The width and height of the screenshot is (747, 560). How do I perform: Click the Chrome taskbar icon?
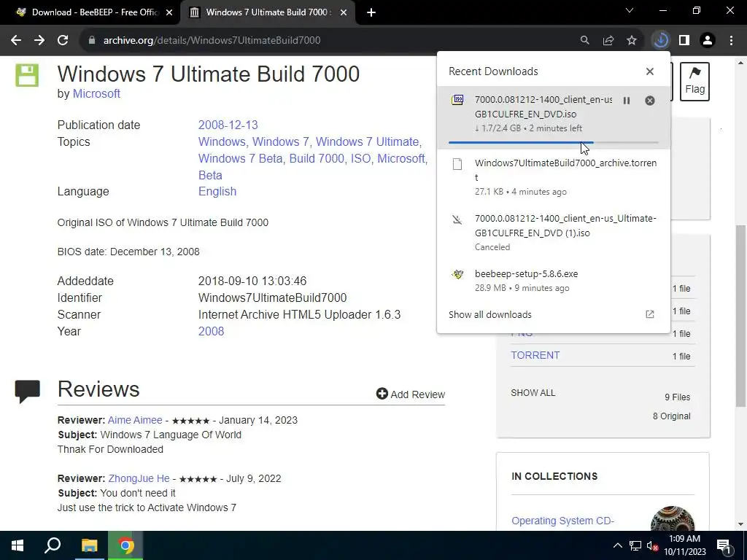pos(125,545)
